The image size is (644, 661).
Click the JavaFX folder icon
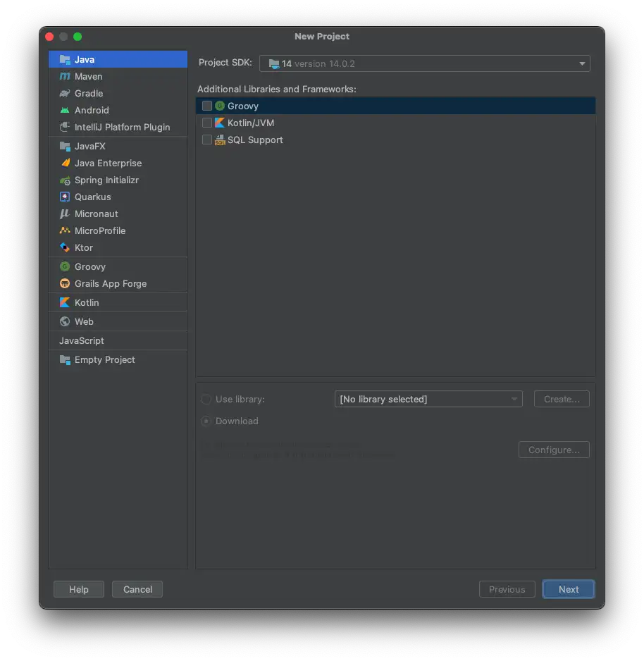(x=65, y=147)
